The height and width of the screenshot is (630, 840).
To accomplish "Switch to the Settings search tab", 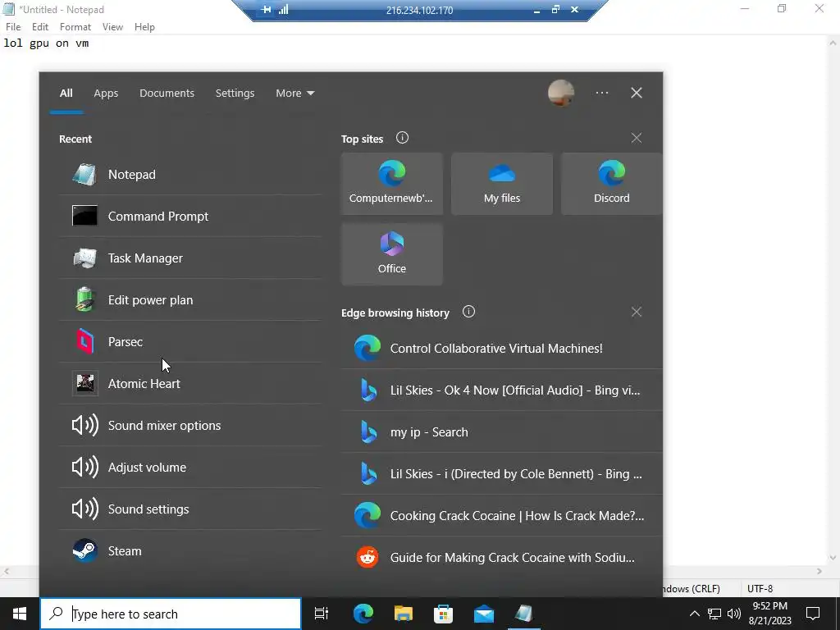I will tap(235, 94).
